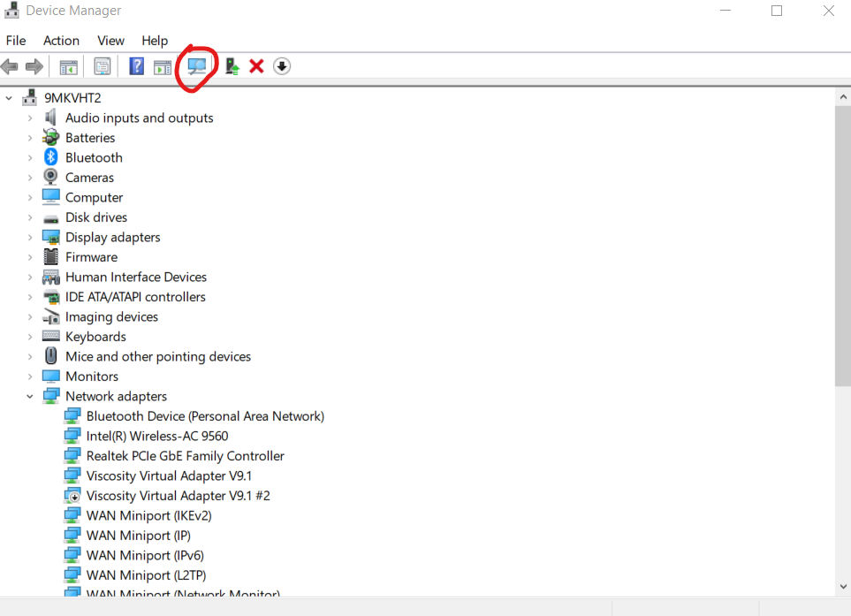Screen dimensions: 851x616
Task: Expand the Bluetooth category
Action: click(30, 157)
